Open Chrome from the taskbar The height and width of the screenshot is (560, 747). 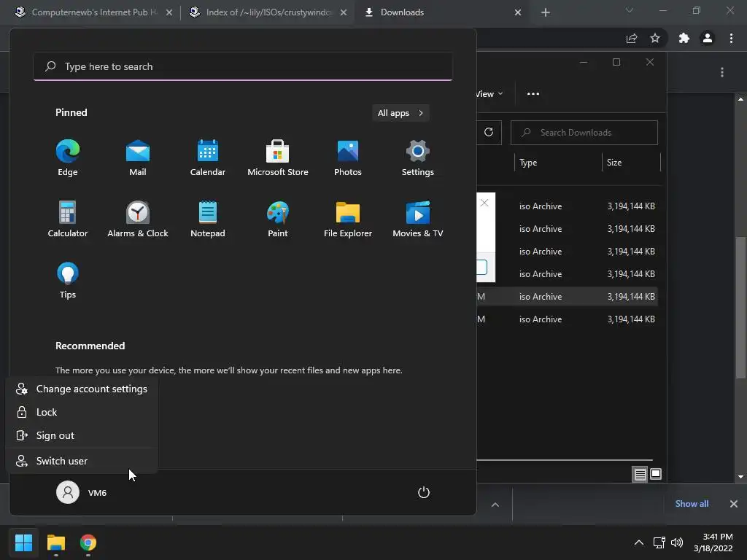coord(88,542)
